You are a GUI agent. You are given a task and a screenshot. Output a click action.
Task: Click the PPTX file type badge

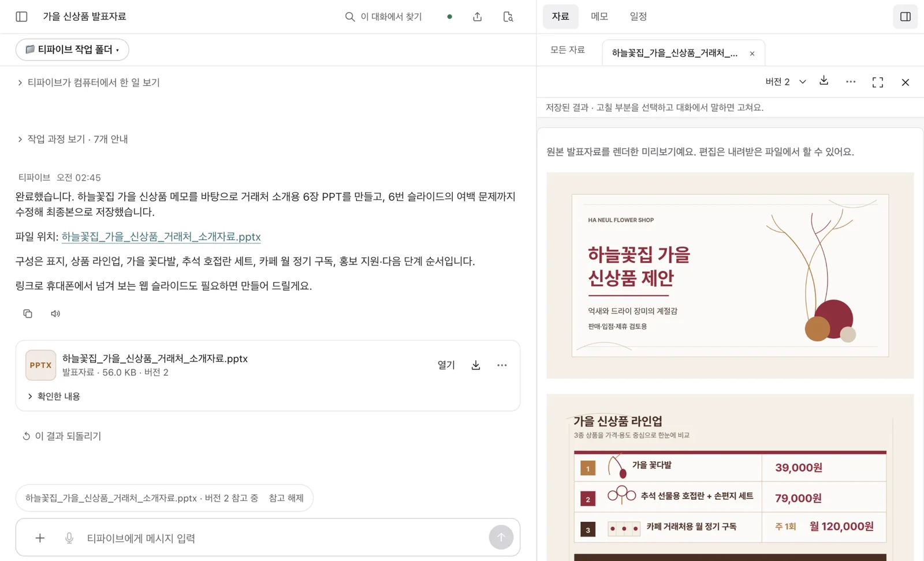coord(40,365)
